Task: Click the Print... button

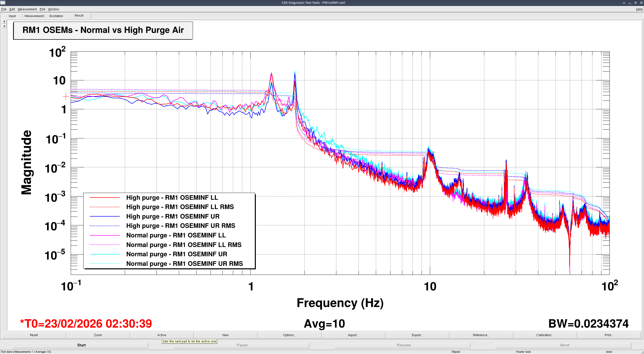Action: pos(609,335)
